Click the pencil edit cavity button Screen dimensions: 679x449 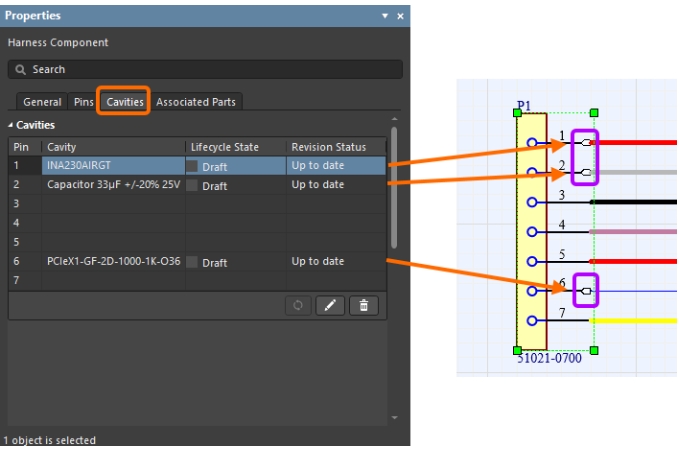330,306
